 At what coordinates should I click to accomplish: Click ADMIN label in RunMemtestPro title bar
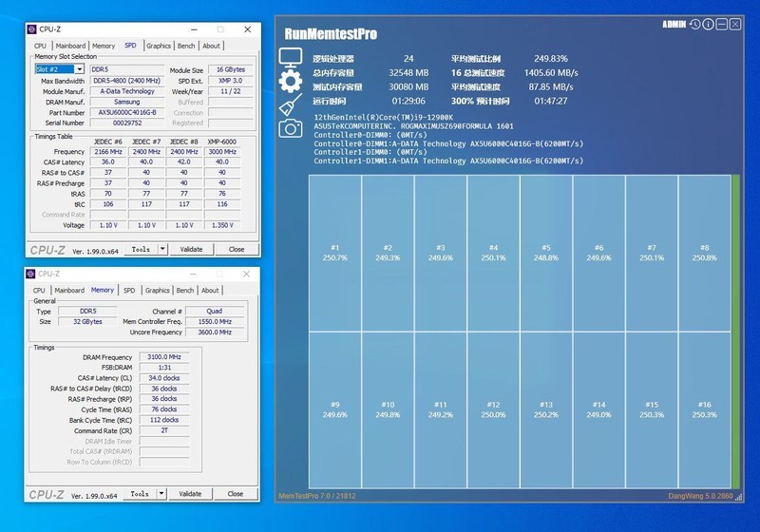pyautogui.click(x=674, y=25)
